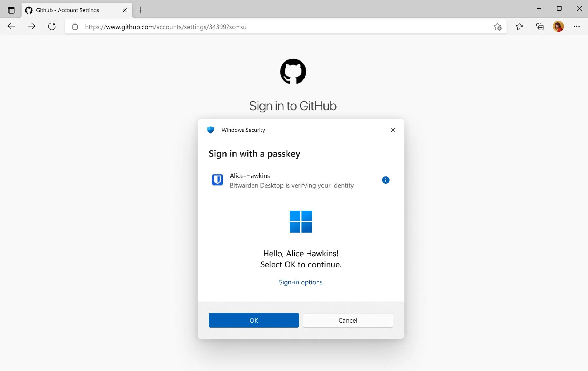The image size is (588, 371).
Task: Add this page to favorites
Action: click(x=498, y=26)
